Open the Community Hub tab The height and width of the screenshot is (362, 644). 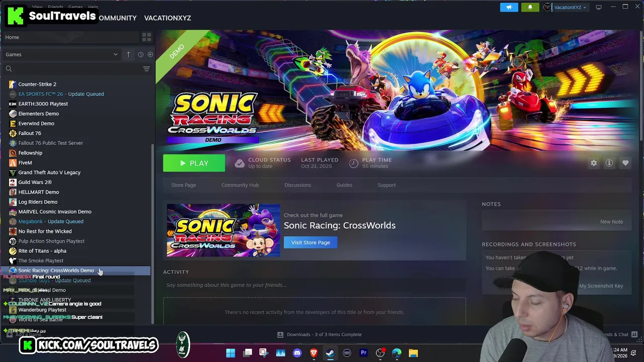[x=240, y=185]
